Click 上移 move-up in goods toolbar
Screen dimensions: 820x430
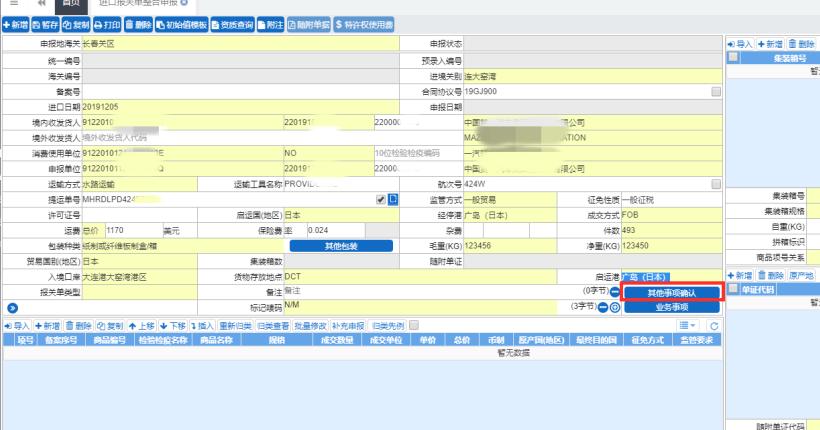click(141, 326)
